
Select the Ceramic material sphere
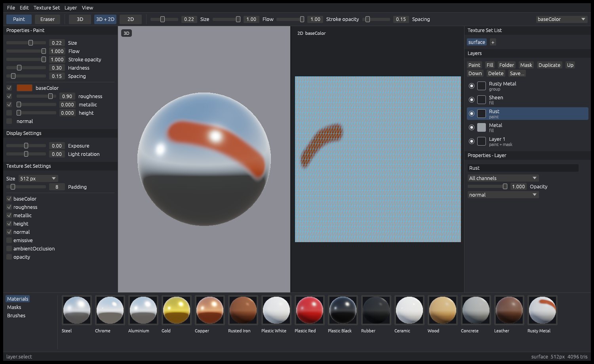pos(409,310)
